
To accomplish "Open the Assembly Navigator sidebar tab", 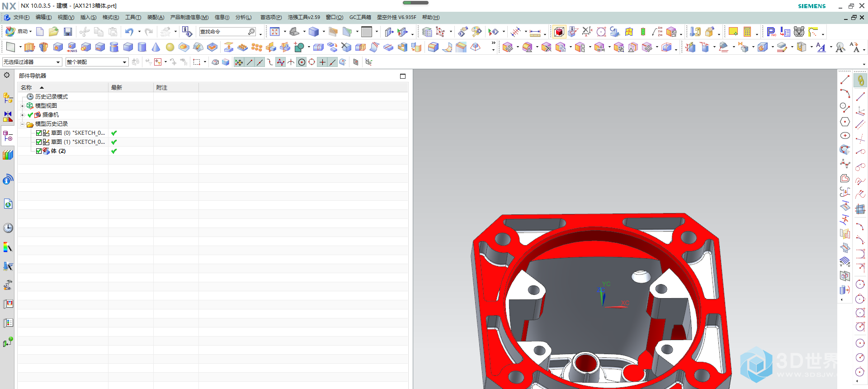I will pos(8,98).
